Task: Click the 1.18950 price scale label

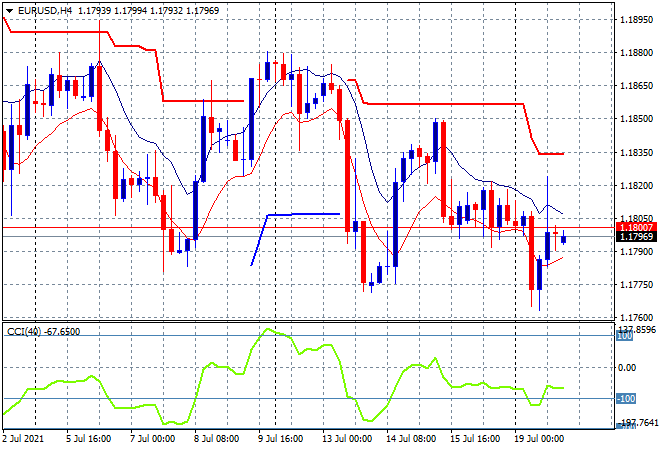Action: pos(636,20)
